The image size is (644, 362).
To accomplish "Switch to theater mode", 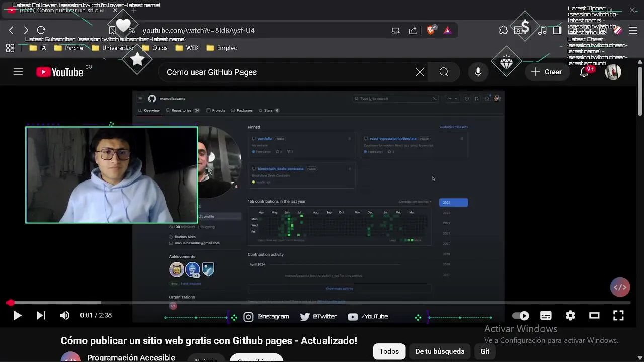I will pos(594,316).
